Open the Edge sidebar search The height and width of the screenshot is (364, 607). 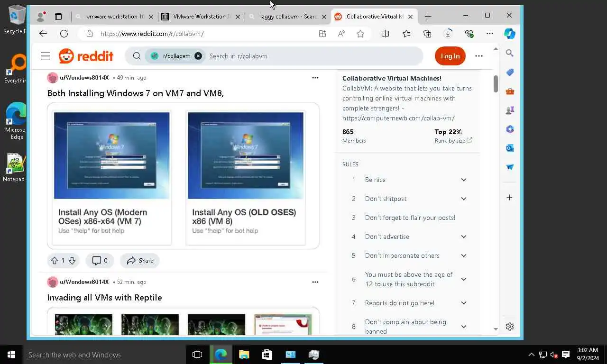[x=509, y=53]
